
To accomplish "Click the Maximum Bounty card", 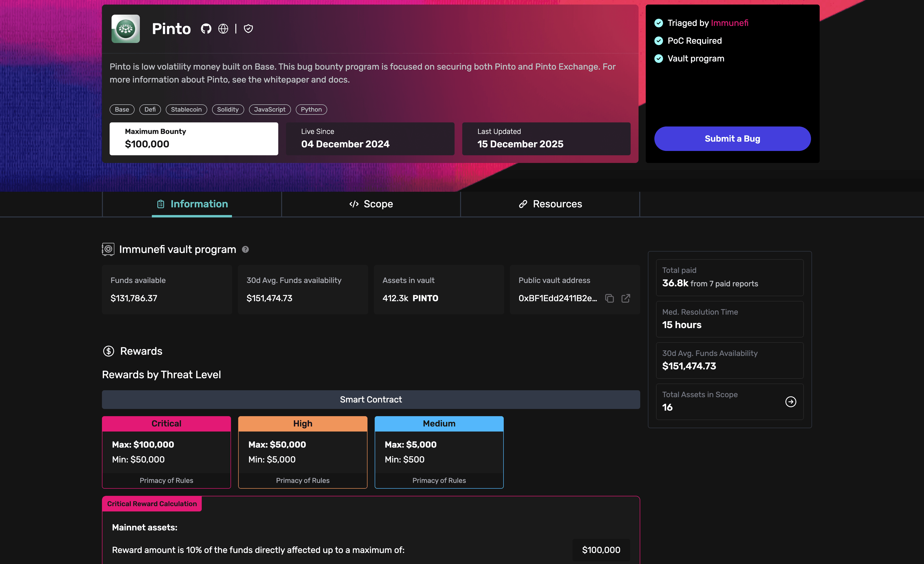I will 194,138.
